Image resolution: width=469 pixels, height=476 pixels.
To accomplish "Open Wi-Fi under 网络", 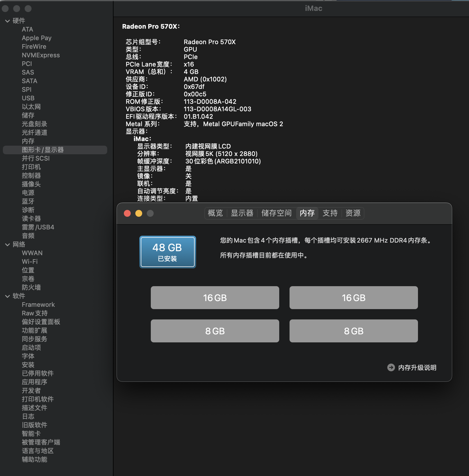I will tap(30, 262).
